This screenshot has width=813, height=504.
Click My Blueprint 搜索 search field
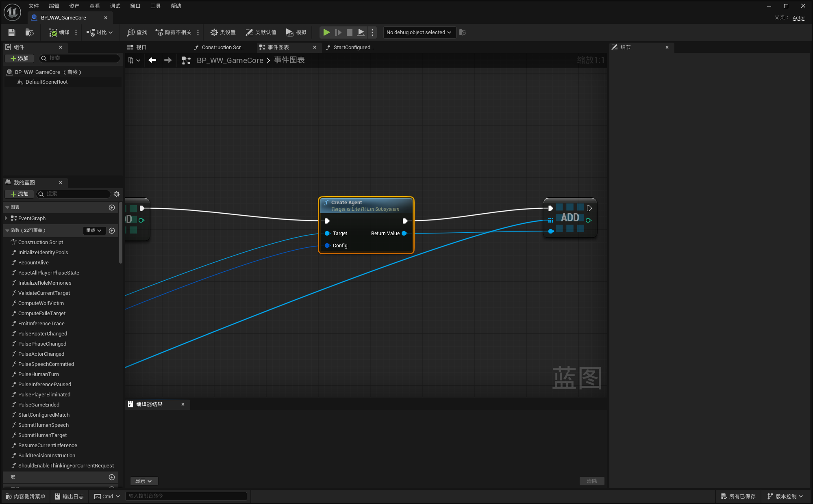[x=73, y=194]
